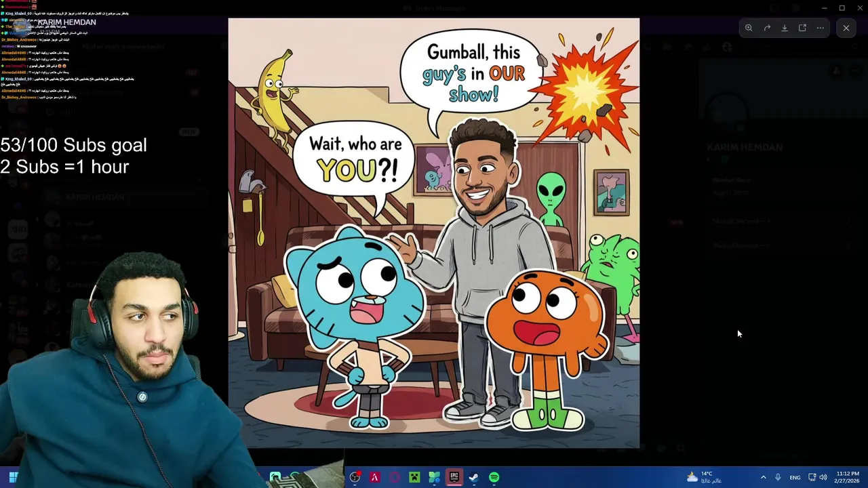Viewport: 868px width, 488px height.
Task: Open network settings from the tray icon
Action: click(812, 477)
